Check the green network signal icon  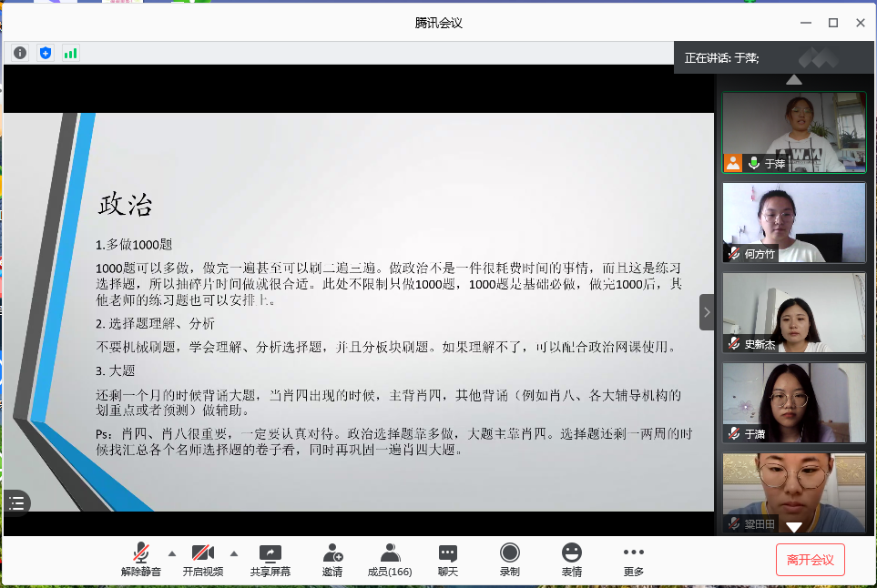point(70,53)
